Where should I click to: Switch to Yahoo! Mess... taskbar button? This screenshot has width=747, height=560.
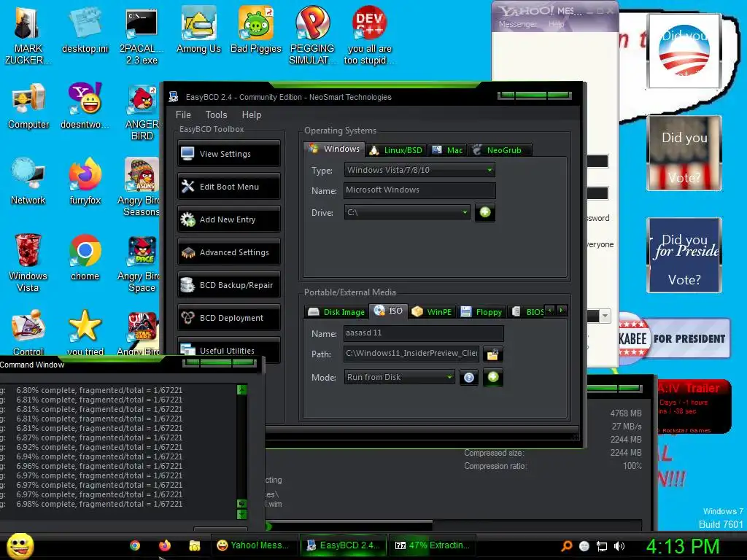click(x=253, y=545)
